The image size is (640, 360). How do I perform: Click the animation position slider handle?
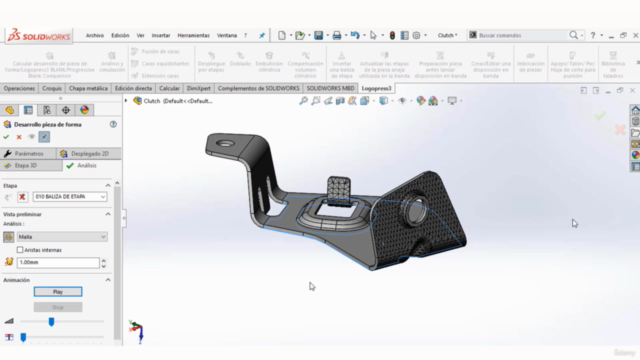[x=23, y=337]
